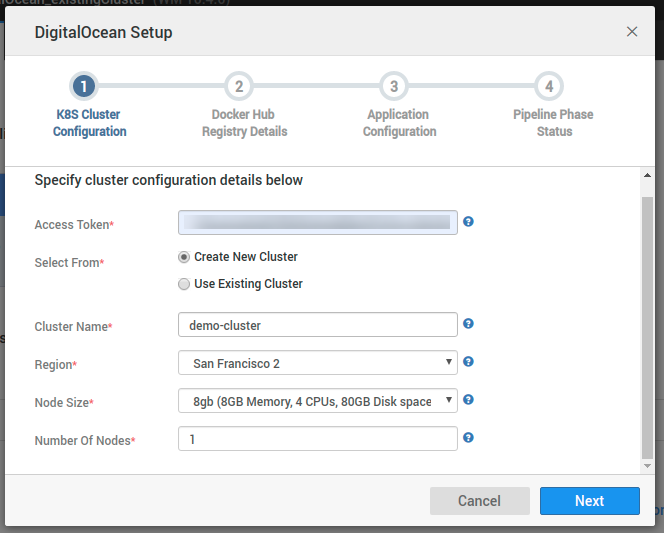The width and height of the screenshot is (664, 533).
Task: Click help icon beside Node Size dropdown
Action: coord(468,400)
